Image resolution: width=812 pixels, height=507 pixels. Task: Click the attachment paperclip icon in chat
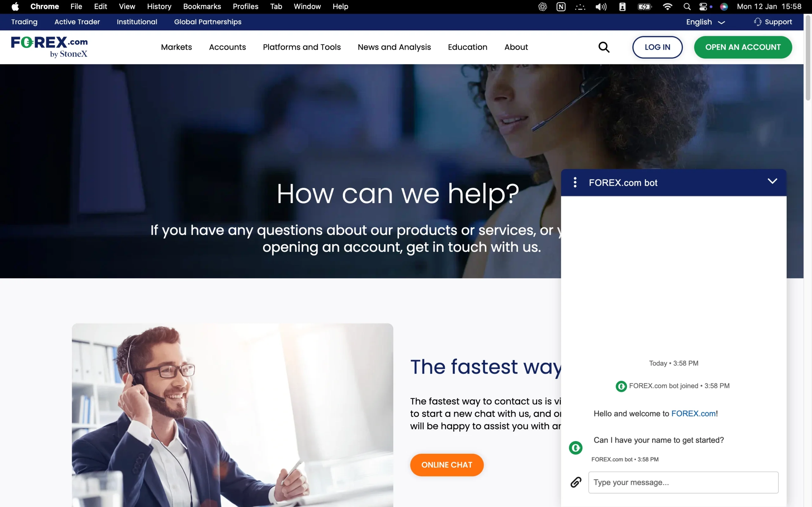(576, 482)
